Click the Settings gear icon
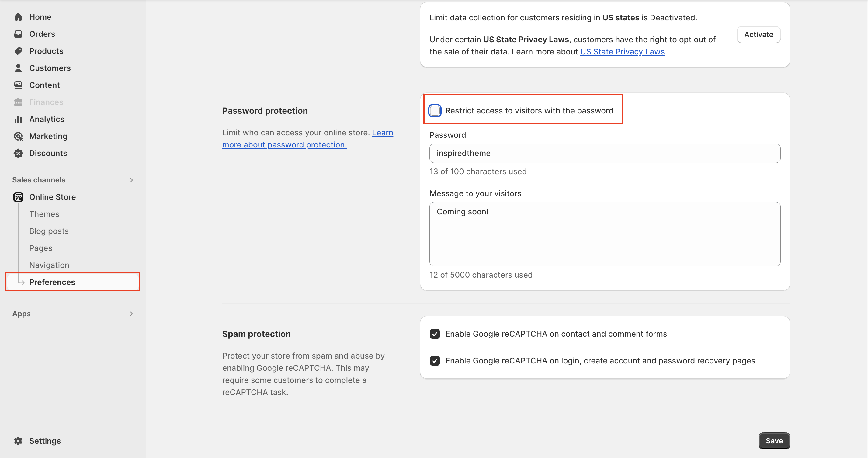The image size is (868, 458). pos(18,441)
